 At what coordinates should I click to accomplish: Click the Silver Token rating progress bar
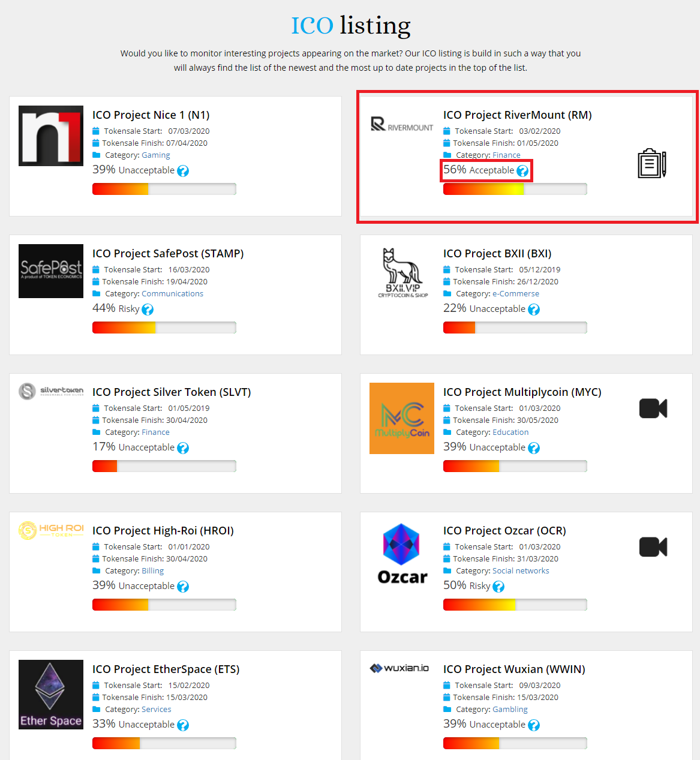(164, 466)
